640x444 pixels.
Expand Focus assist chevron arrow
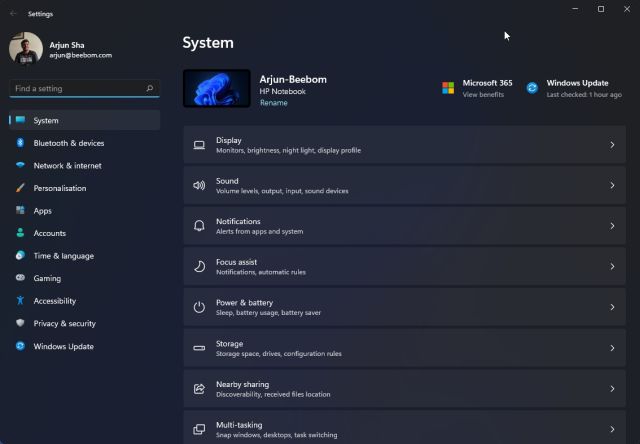point(612,266)
